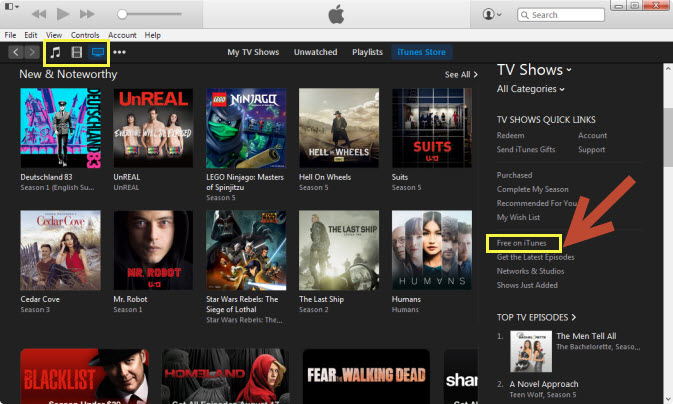Click the fast-forward next track button
The image size is (673, 404).
pyautogui.click(x=87, y=14)
